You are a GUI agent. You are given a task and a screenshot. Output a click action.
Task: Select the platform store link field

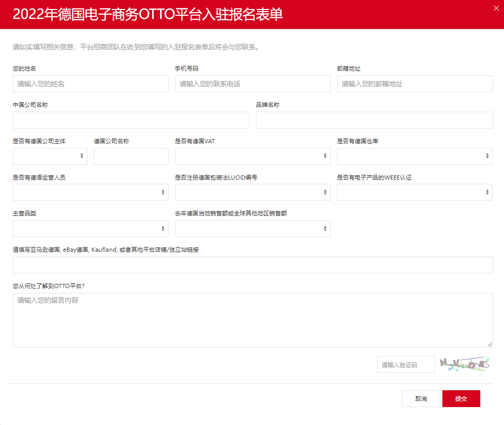click(x=252, y=264)
